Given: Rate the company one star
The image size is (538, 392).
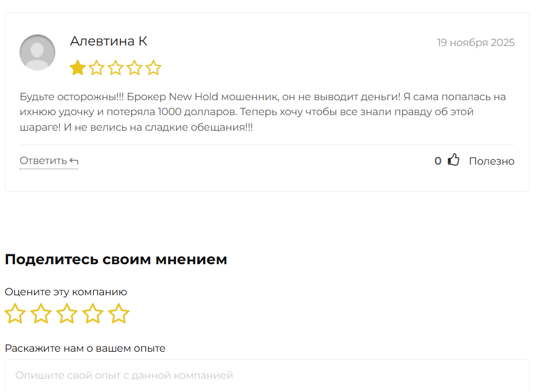Looking at the screenshot, I should coord(15,314).
